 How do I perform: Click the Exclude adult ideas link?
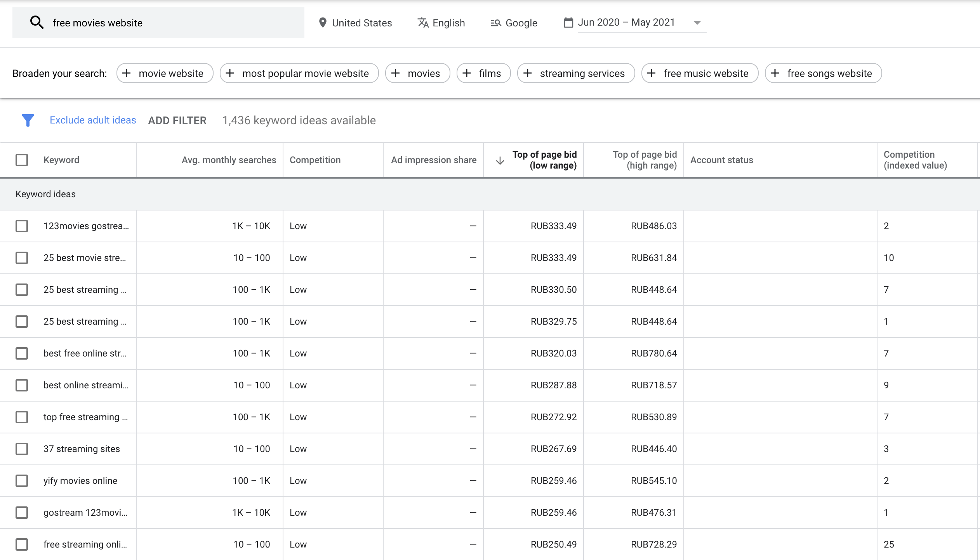[x=92, y=120]
